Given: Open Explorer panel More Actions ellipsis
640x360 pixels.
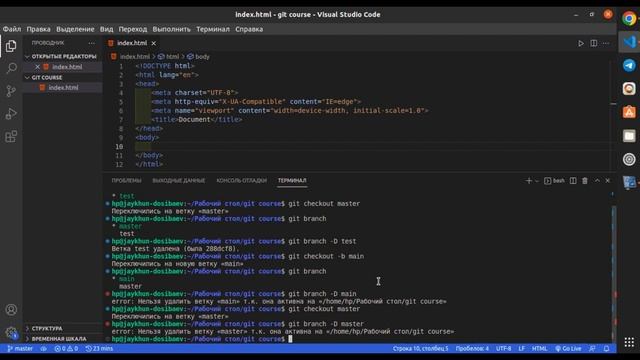Looking at the screenshot, I should click(x=91, y=43).
